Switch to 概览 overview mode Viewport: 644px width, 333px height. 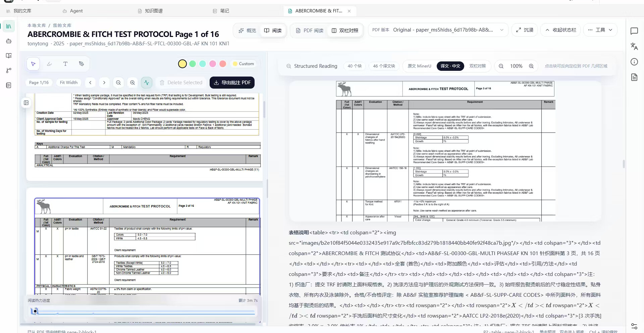click(247, 31)
